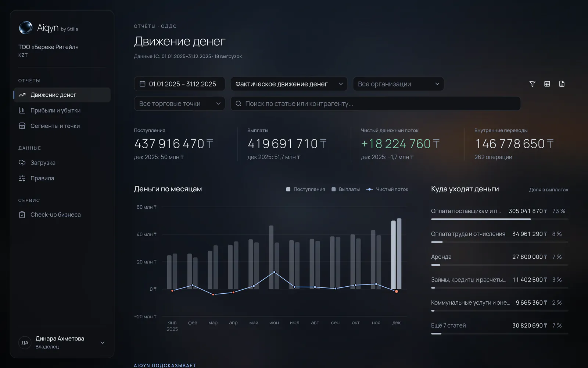Click the Аренда progress bar
This screenshot has height=368, width=588.
pos(499,265)
